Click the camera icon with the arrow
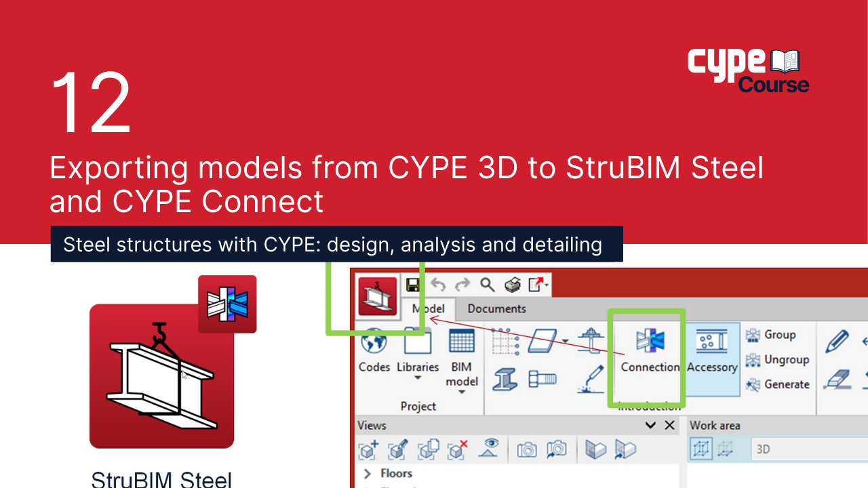Screen dimensions: 868x488 pyautogui.click(x=557, y=449)
